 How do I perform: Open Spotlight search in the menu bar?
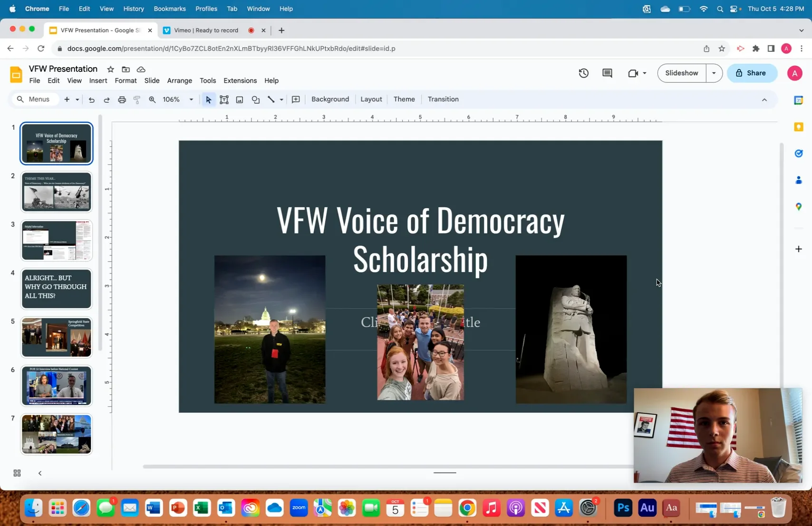(x=720, y=9)
